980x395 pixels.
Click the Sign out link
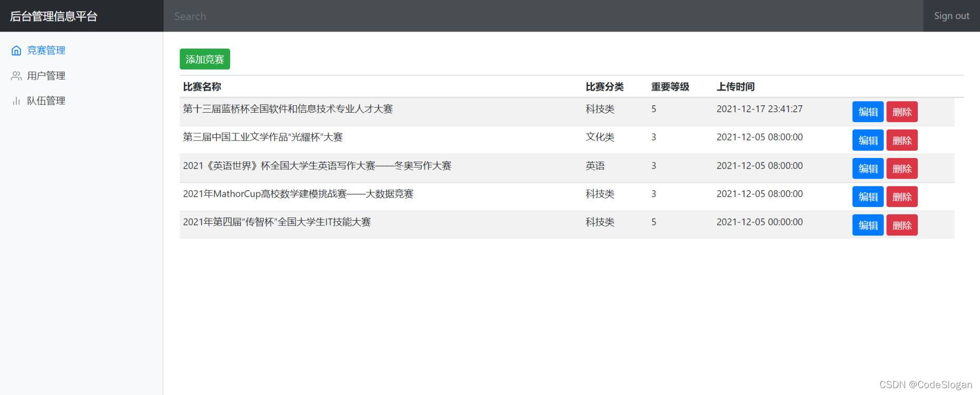[x=952, y=16]
